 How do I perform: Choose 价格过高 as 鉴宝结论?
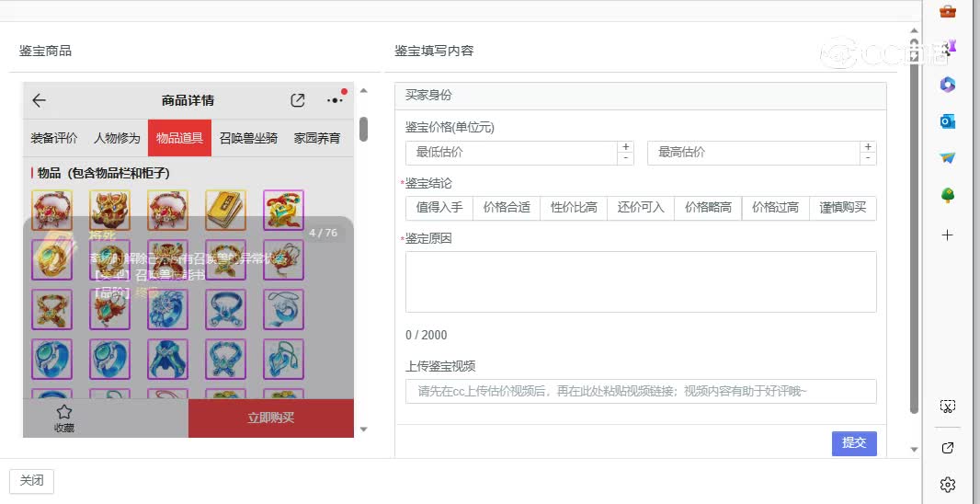[776, 208]
